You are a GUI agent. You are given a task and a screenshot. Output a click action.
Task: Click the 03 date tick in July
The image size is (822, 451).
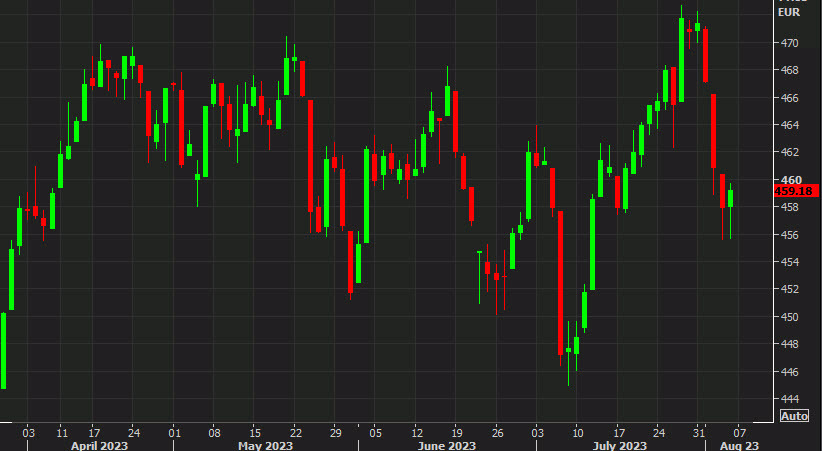coord(537,433)
